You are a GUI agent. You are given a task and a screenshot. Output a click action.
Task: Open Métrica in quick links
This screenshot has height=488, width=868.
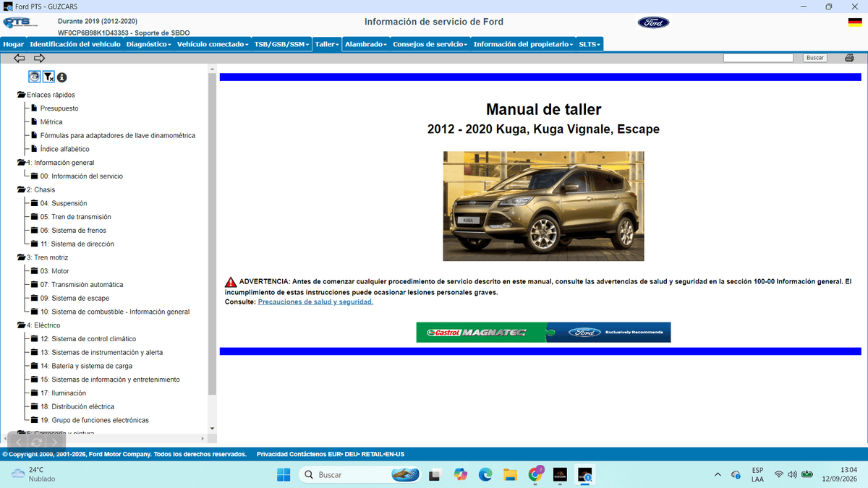pyautogui.click(x=51, y=122)
